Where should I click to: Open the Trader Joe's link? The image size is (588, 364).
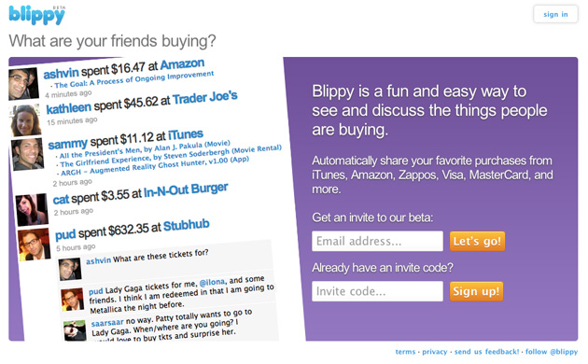(x=205, y=97)
